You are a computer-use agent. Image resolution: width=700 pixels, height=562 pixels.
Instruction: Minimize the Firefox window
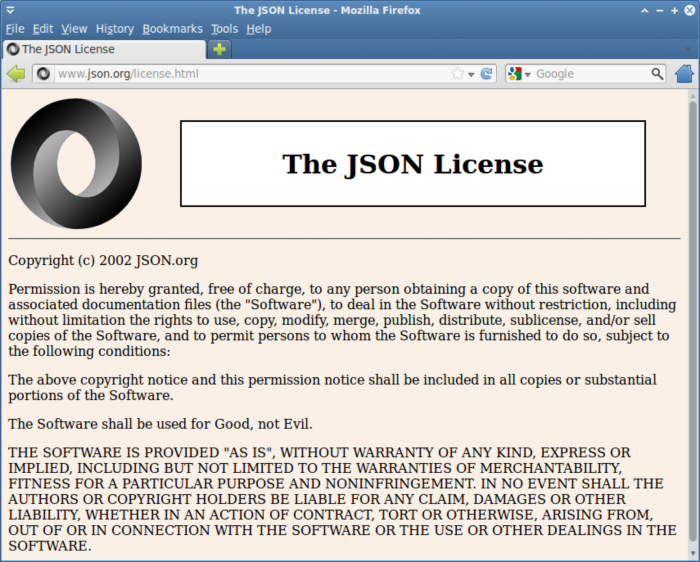tap(659, 10)
